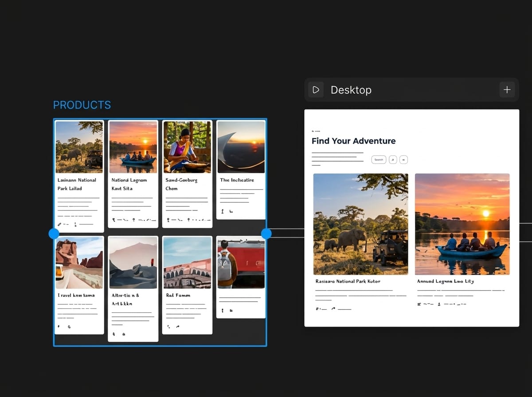Screen dimensions: 532x397
Task: Select the backpacker and red train thumbnail
Action: pos(241,263)
